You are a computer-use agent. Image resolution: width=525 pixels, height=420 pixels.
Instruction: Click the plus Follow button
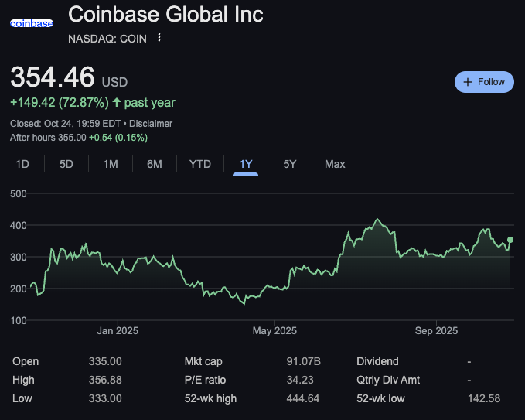coord(484,82)
